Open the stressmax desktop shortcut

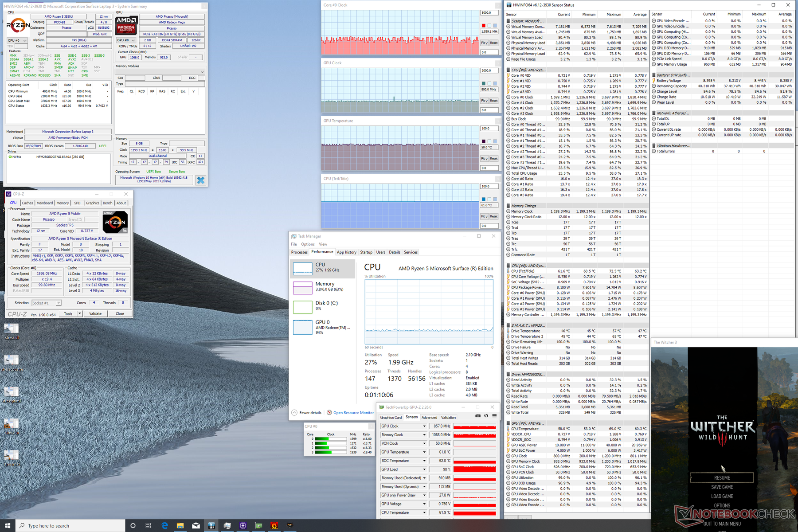pyautogui.click(x=12, y=458)
